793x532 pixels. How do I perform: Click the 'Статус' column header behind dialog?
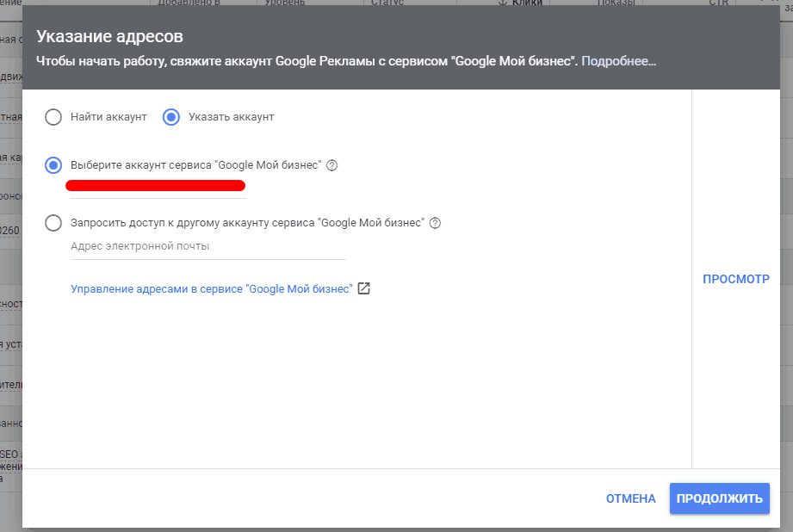[388, 3]
